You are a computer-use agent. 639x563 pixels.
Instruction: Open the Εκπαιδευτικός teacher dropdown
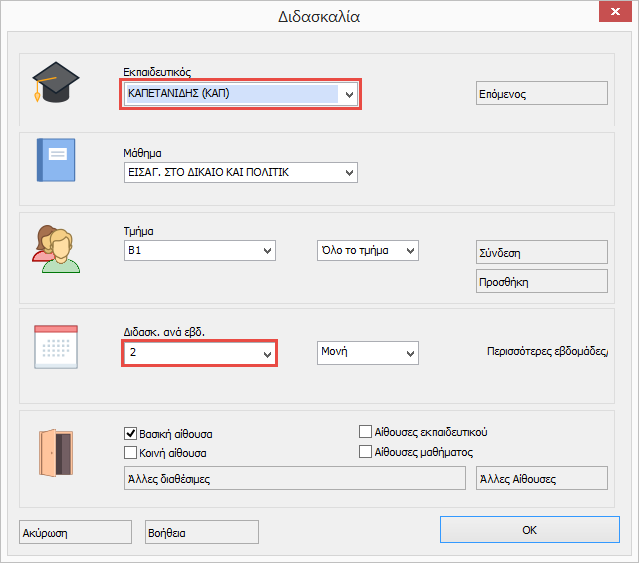coord(349,94)
